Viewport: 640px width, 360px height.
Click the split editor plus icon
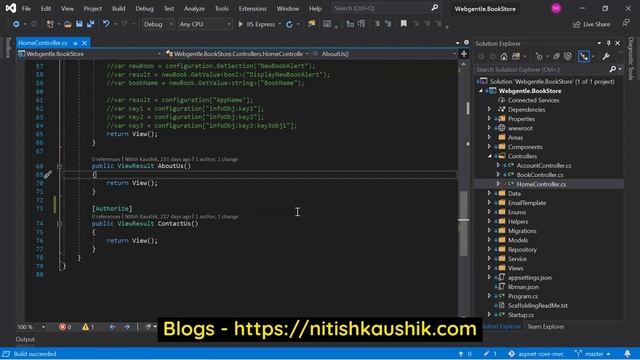pos(464,54)
